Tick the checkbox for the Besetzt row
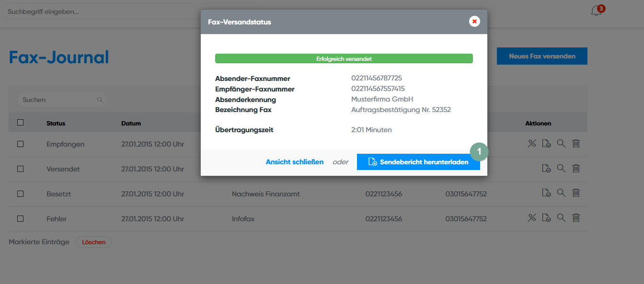 (20, 193)
